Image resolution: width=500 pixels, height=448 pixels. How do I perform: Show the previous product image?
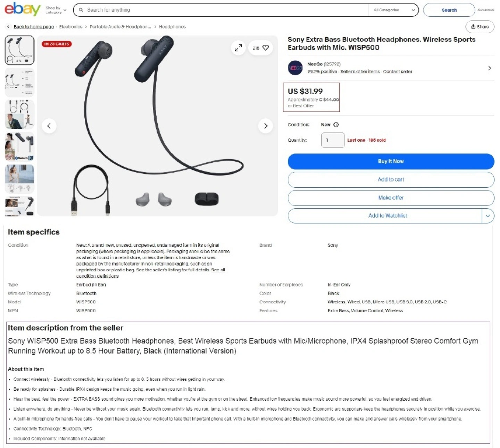(x=49, y=126)
